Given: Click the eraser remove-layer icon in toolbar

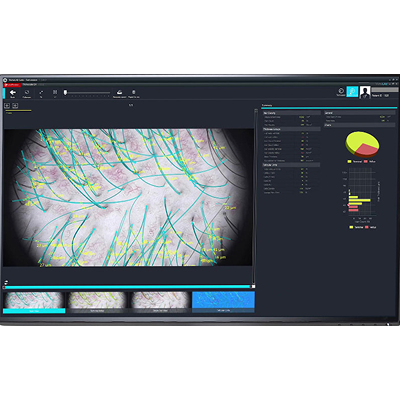Looking at the screenshot, I should [119, 92].
